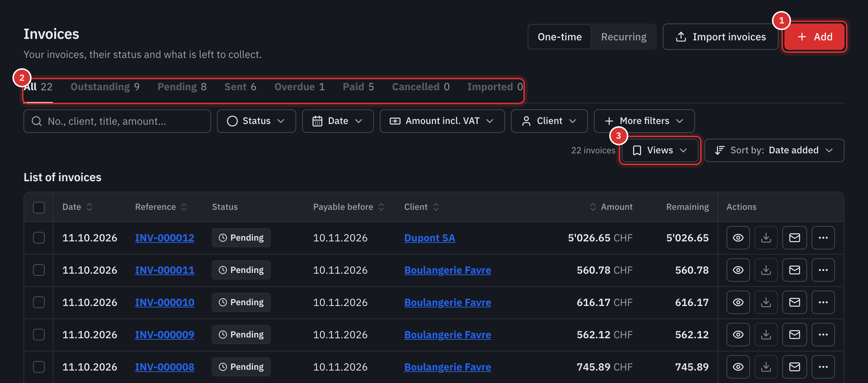Viewport: 868px width, 383px height.
Task: Select the checkbox for INV-000012 row
Action: tap(39, 238)
